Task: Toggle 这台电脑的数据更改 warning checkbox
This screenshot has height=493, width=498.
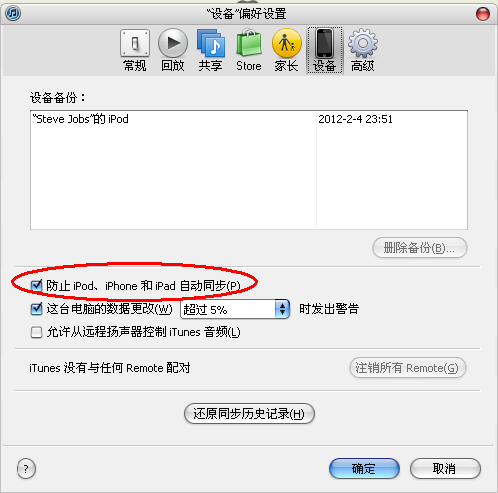Action: (x=36, y=309)
